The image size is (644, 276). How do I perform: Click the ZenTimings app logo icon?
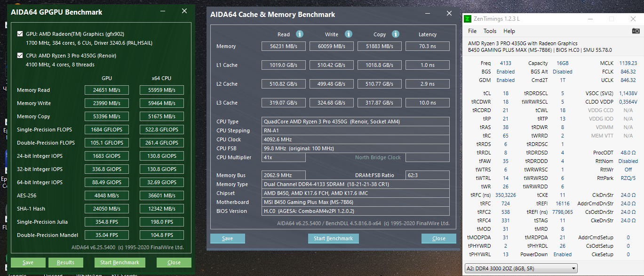tap(468, 19)
